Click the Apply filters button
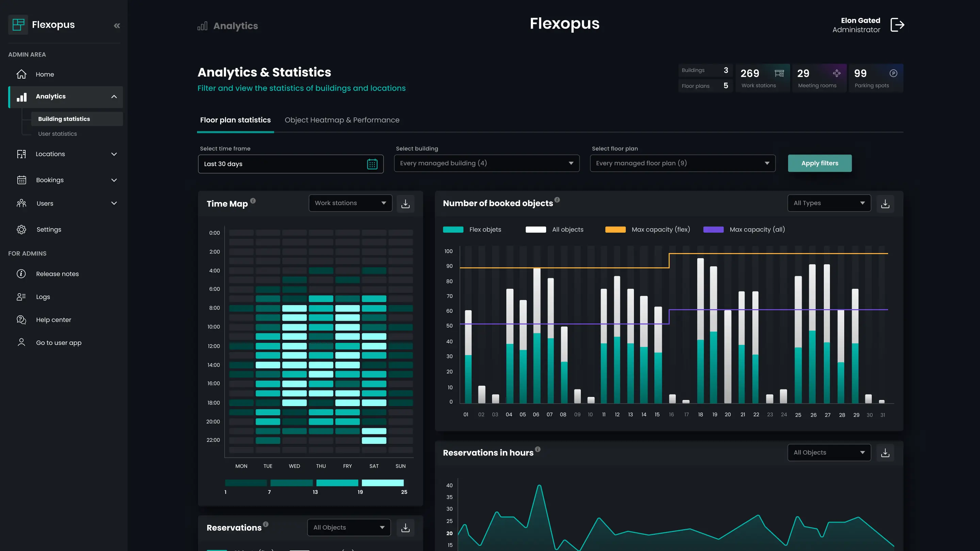 tap(819, 163)
